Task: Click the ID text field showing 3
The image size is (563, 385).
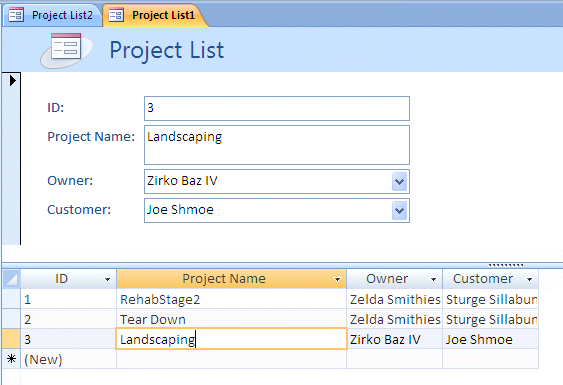Action: pos(277,108)
